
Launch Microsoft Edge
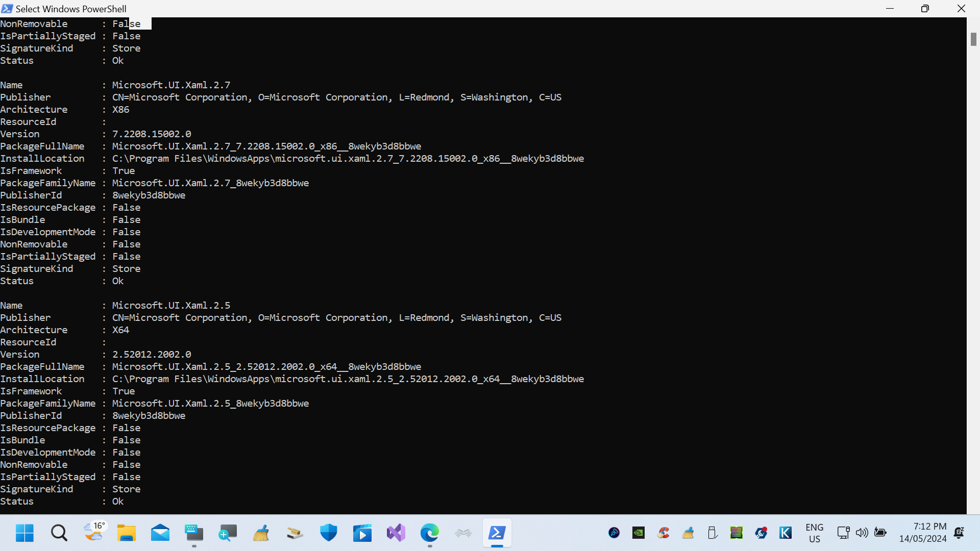pos(430,533)
